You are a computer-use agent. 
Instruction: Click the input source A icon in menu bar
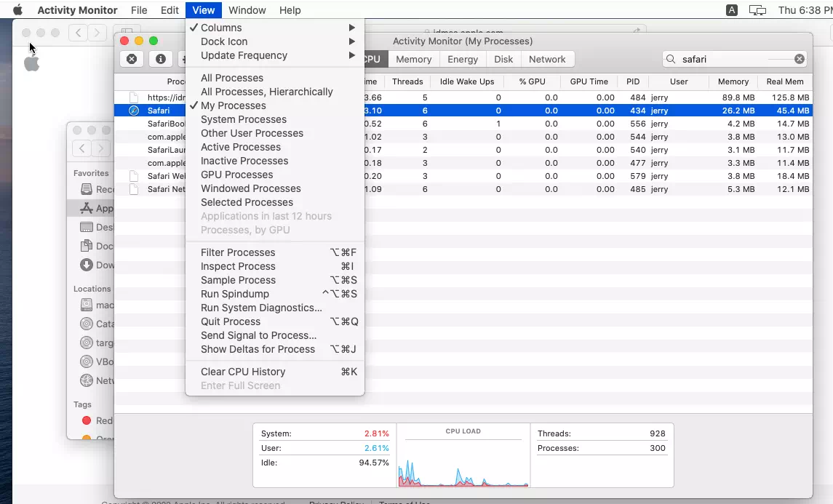point(732,10)
